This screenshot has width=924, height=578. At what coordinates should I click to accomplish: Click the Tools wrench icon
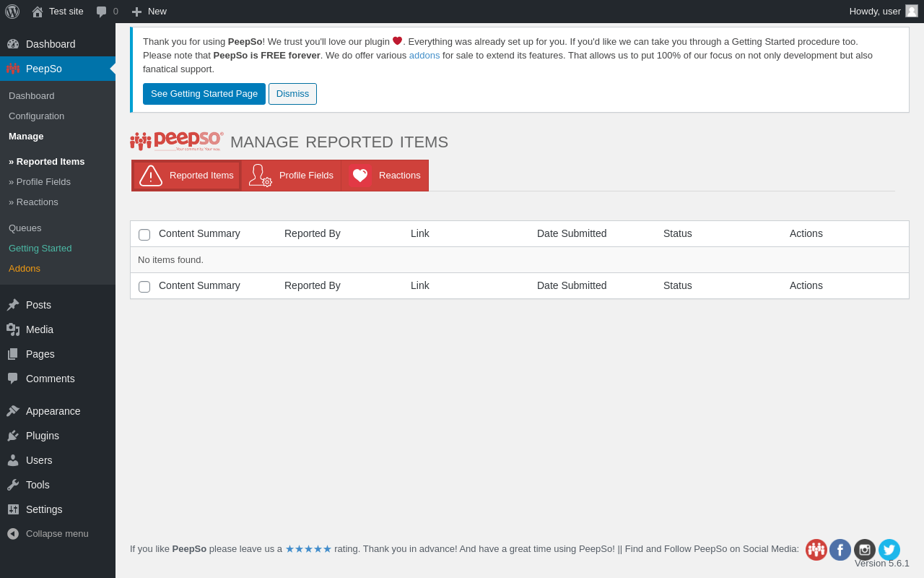[13, 485]
